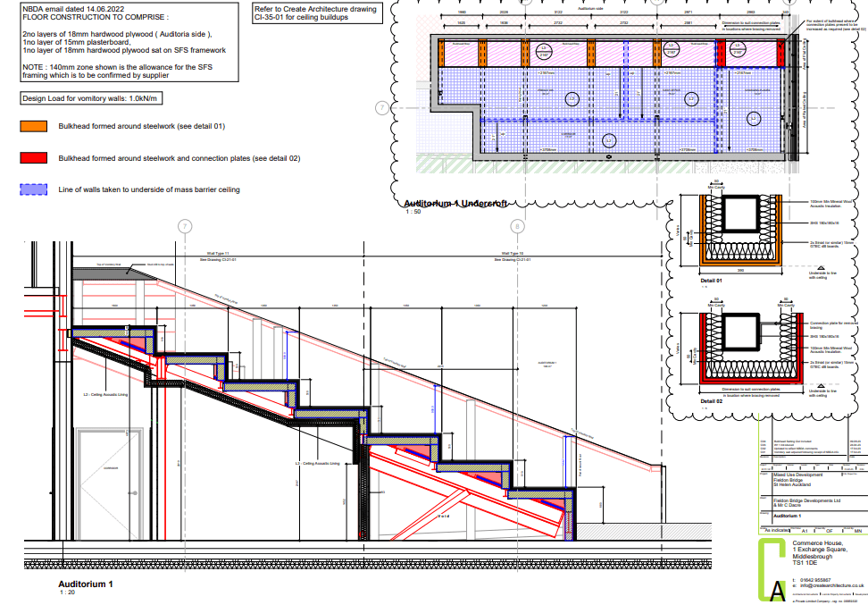Select the 'Auditorium 1' 1:20 view title

coord(86,584)
